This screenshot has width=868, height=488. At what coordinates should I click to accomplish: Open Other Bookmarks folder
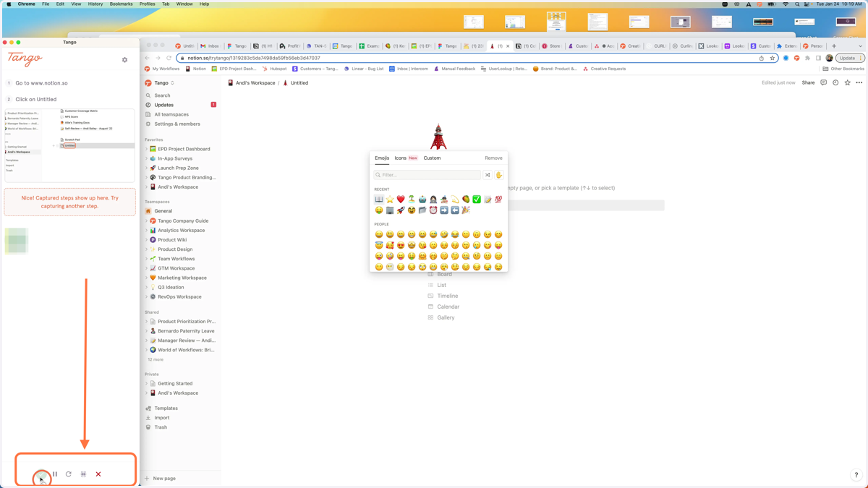[x=843, y=69]
